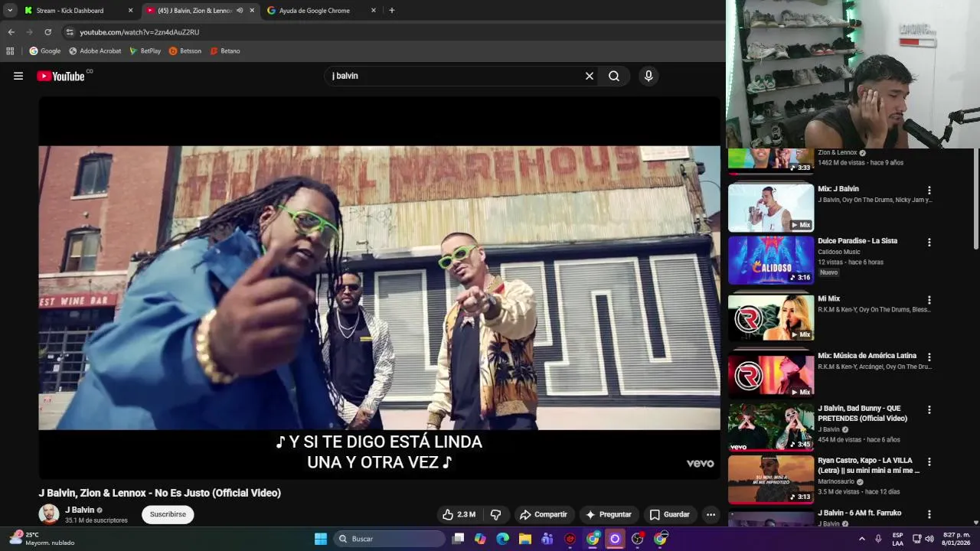Open OBS Studio from the taskbar
This screenshot has height=551, width=980.
click(637, 539)
